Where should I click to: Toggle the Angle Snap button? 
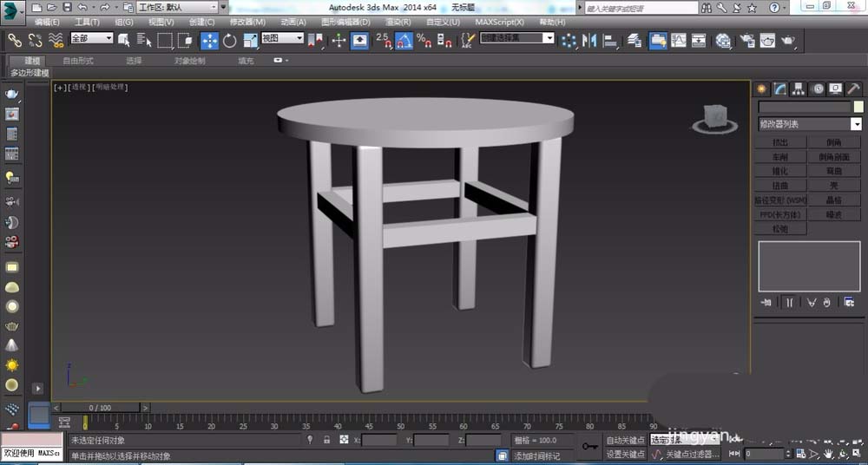[x=404, y=41]
